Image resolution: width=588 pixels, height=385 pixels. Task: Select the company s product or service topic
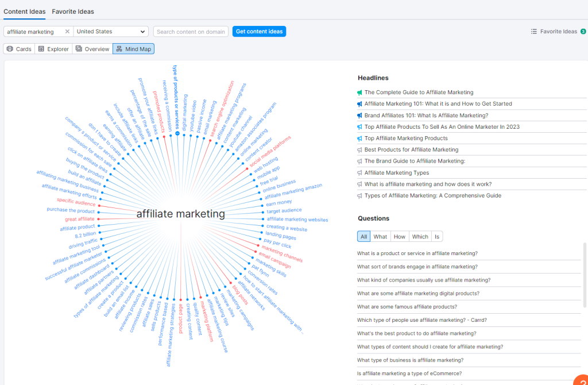point(90,138)
